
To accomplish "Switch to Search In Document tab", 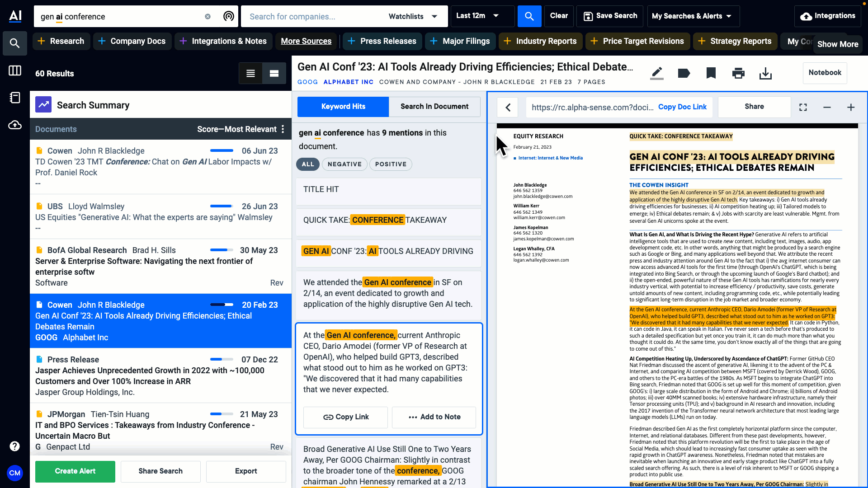I will pyautogui.click(x=434, y=107).
